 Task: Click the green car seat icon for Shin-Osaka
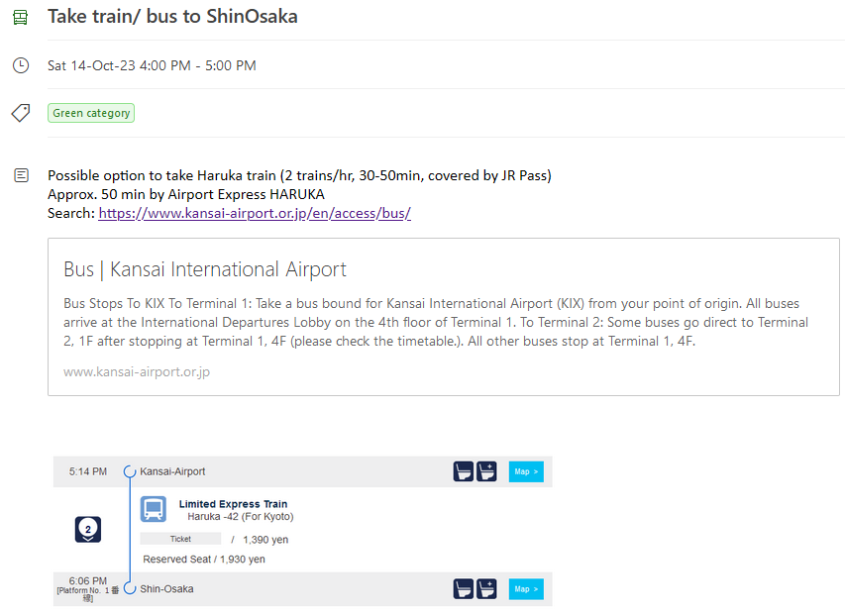click(486, 589)
